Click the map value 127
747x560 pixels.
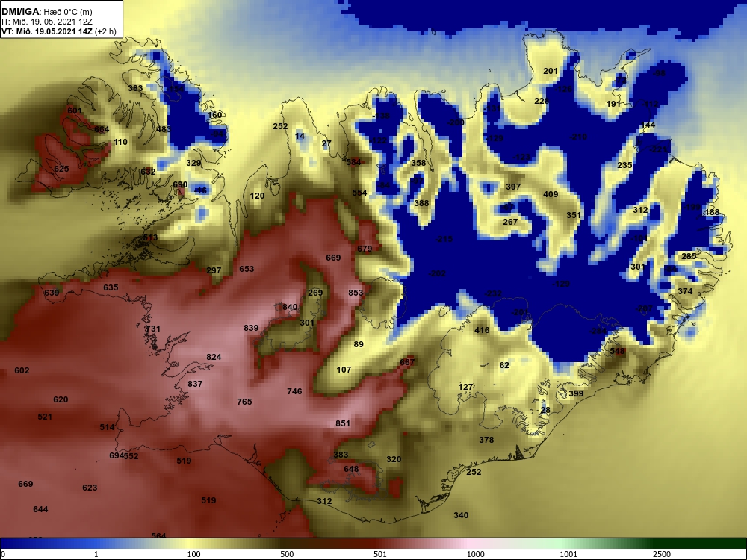(x=465, y=387)
